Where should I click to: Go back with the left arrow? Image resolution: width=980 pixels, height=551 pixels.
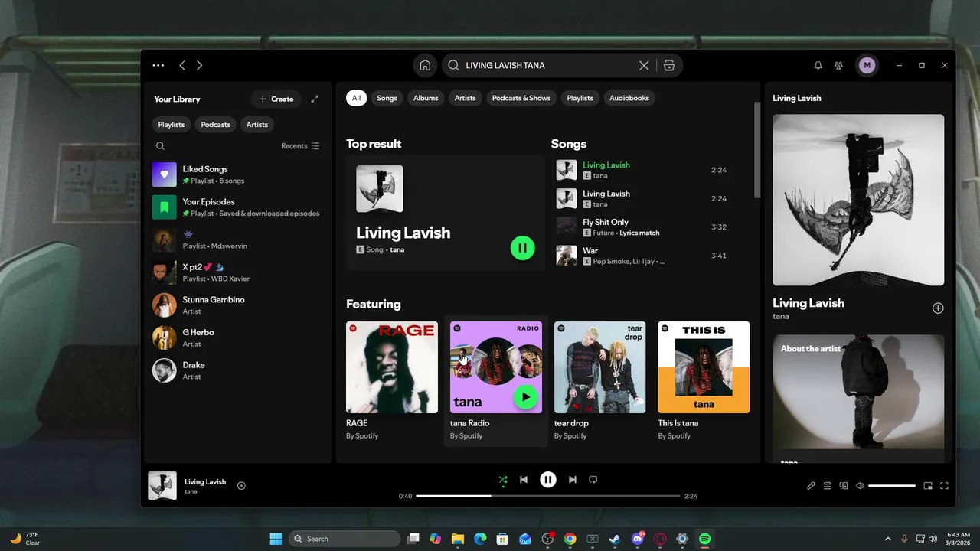pos(182,66)
